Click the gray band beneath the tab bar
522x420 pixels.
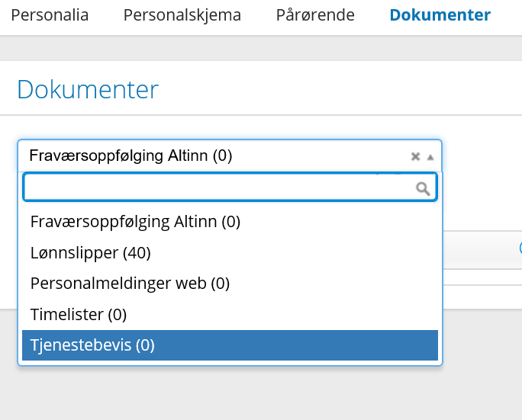(x=261, y=48)
